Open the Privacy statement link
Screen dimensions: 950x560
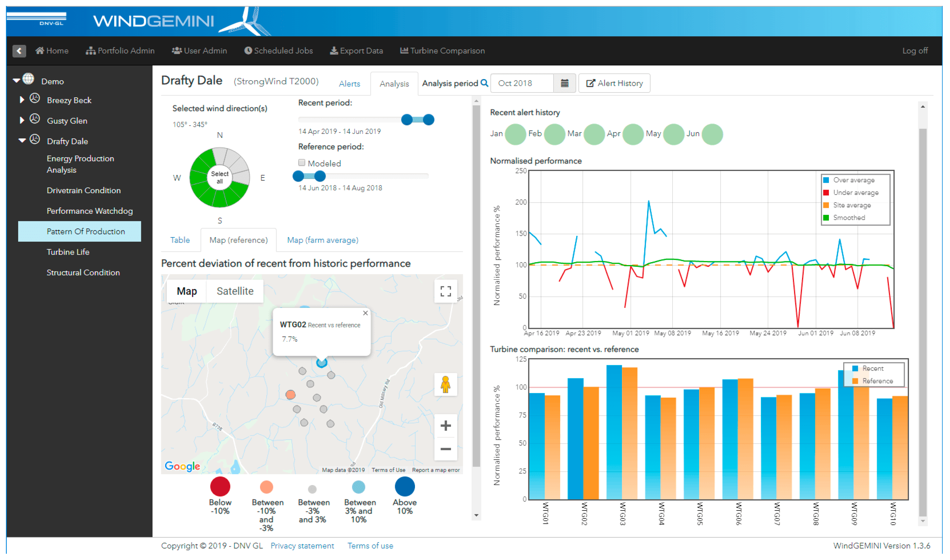coord(302,546)
